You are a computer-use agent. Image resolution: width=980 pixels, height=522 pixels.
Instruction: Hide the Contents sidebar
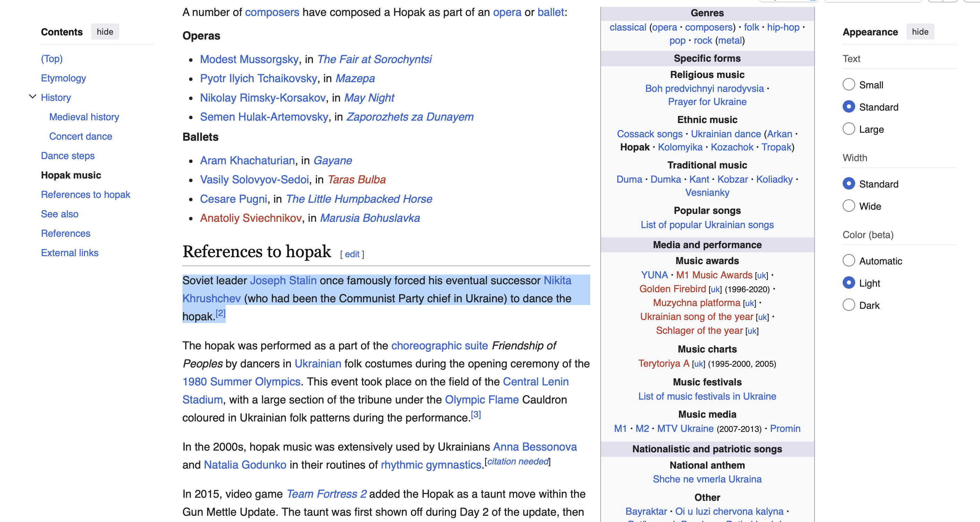click(105, 32)
